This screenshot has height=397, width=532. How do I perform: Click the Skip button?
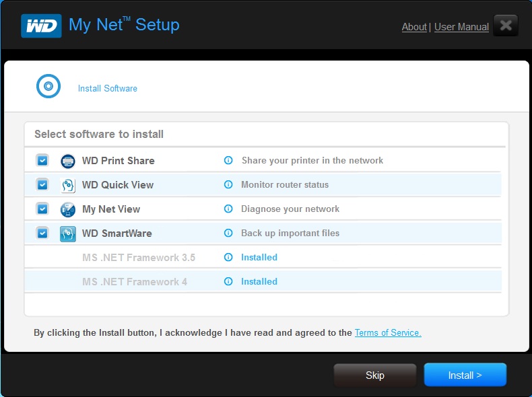click(375, 375)
